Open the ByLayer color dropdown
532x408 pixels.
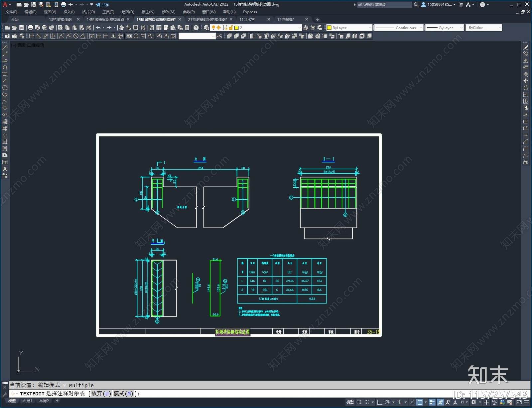pos(349,28)
